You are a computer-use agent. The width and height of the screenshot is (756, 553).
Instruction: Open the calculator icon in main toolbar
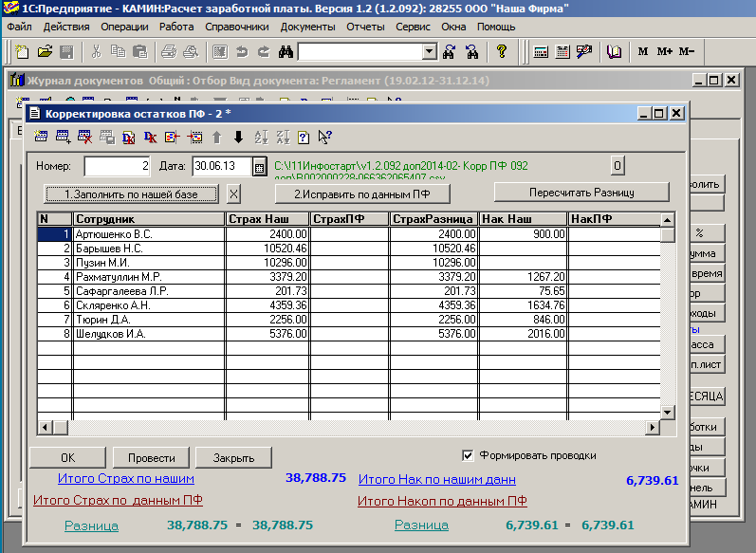point(541,50)
